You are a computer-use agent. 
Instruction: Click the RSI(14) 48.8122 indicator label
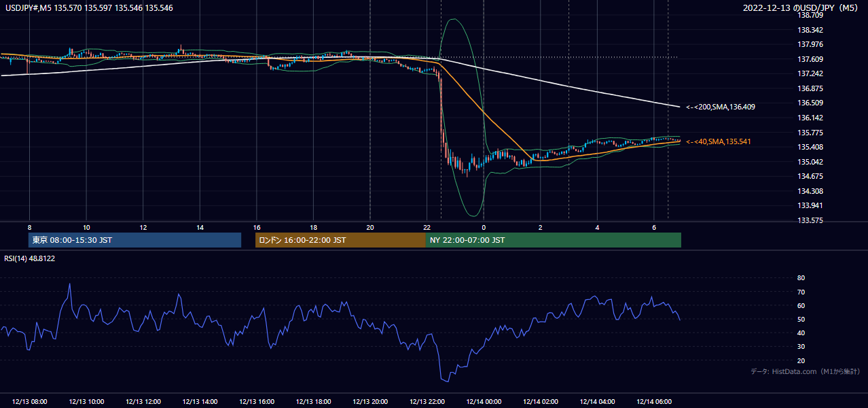pos(30,258)
